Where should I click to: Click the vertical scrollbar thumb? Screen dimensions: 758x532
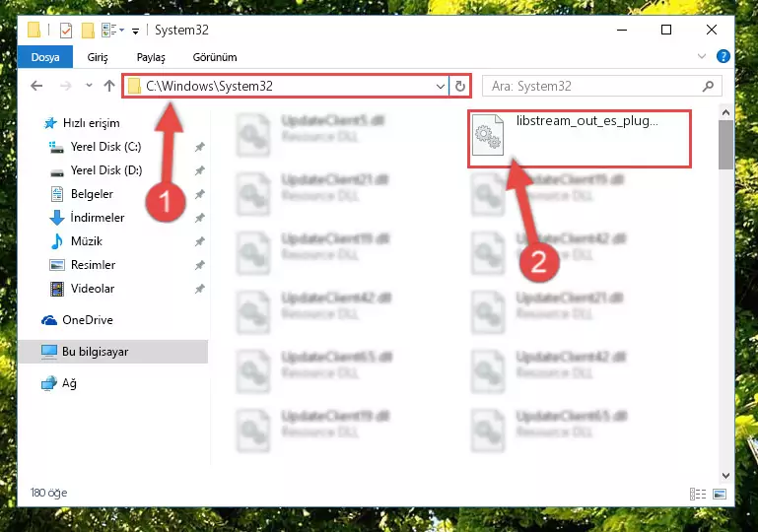click(x=725, y=145)
